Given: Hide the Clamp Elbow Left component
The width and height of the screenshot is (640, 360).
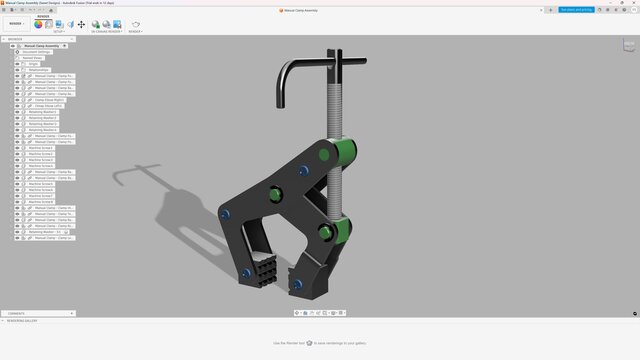Looking at the screenshot, I should pyautogui.click(x=18, y=106).
